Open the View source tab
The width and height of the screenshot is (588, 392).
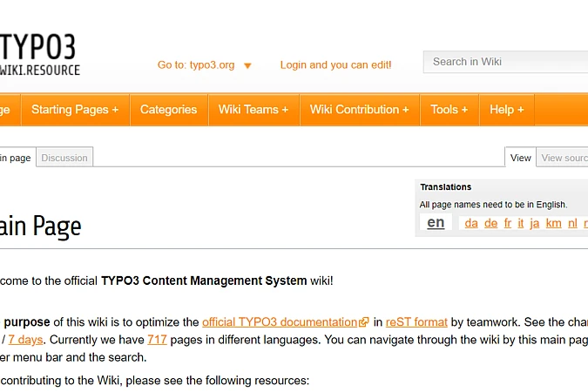point(564,158)
